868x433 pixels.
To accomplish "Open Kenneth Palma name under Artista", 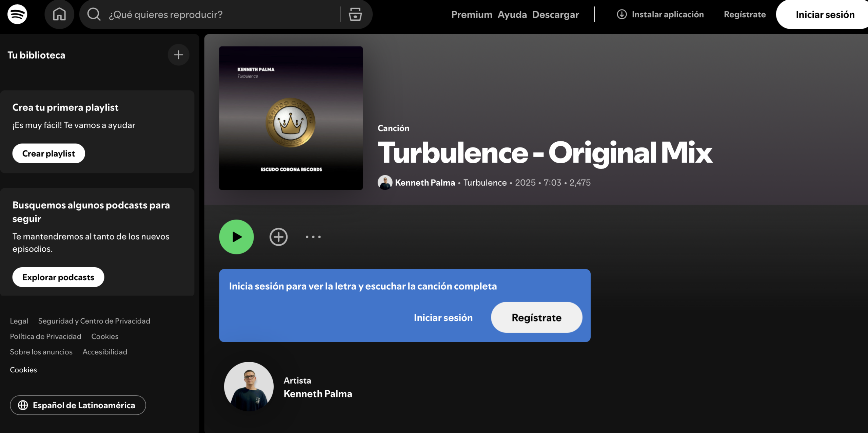I will (318, 394).
